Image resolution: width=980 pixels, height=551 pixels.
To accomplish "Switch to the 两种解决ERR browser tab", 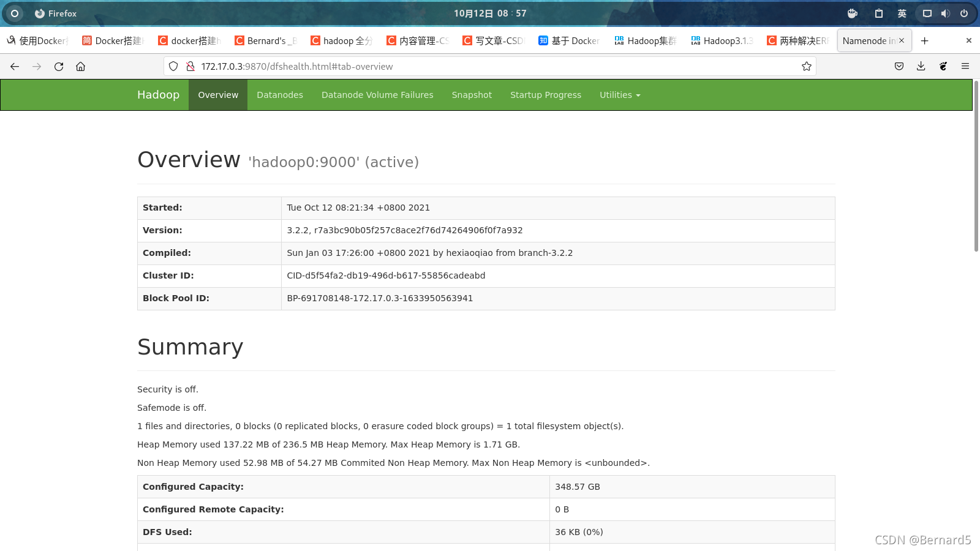I will [x=797, y=40].
